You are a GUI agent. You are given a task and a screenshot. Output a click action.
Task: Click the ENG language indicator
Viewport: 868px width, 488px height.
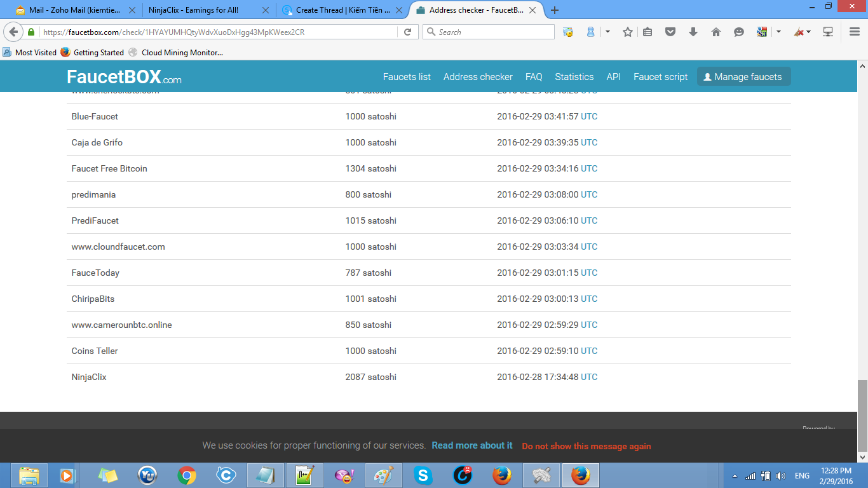pos(802,476)
